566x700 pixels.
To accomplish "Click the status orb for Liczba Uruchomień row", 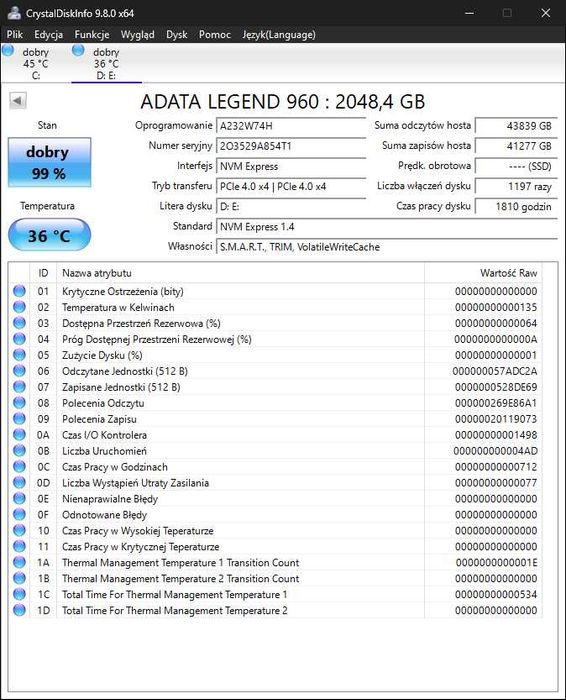I will 19,450.
